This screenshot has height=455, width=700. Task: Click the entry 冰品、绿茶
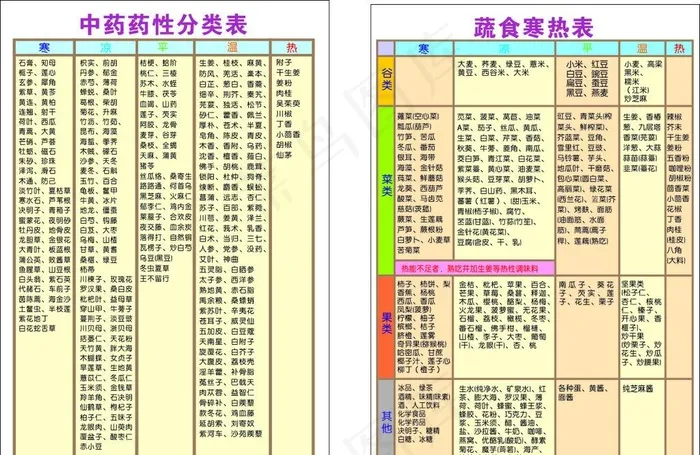tap(415, 387)
